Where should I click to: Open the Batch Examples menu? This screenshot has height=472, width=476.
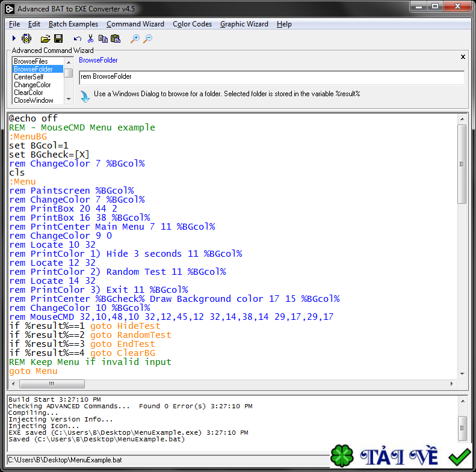(73, 24)
